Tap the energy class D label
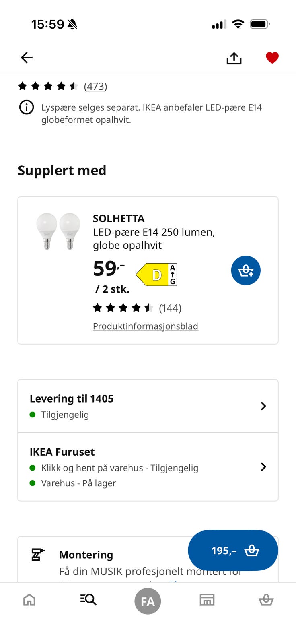Screen dimensions: 296x644 click(x=156, y=275)
